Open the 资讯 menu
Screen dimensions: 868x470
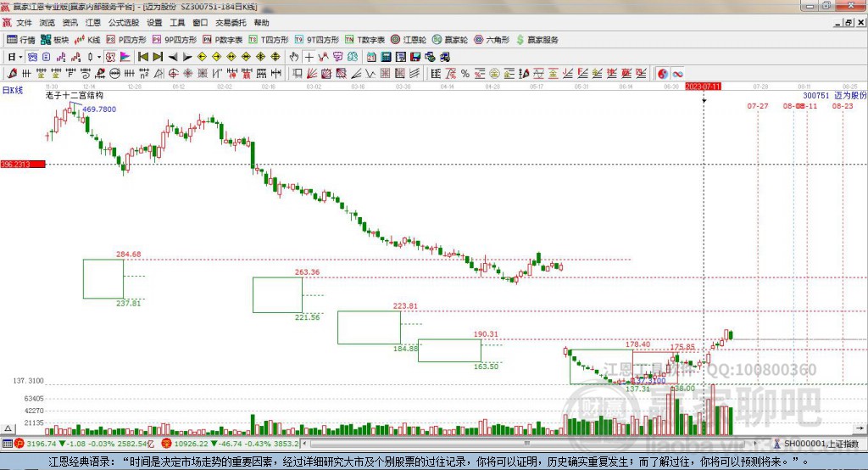click(70, 23)
